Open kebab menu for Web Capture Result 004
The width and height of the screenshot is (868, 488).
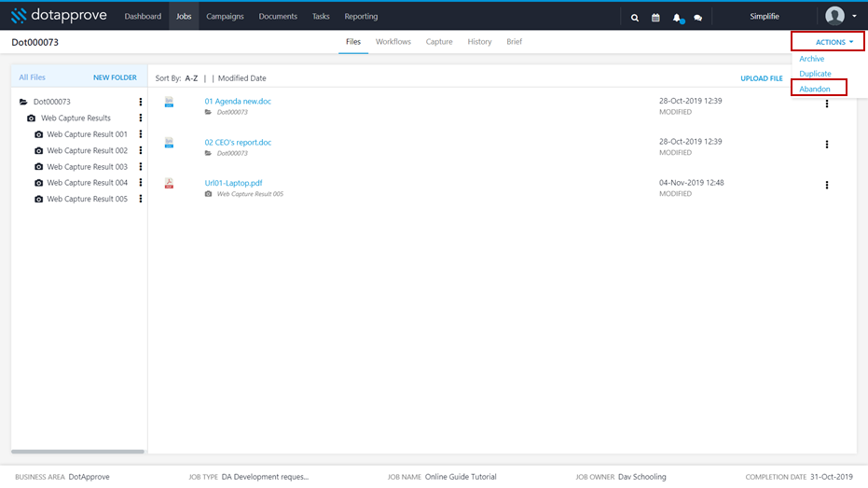pos(141,182)
